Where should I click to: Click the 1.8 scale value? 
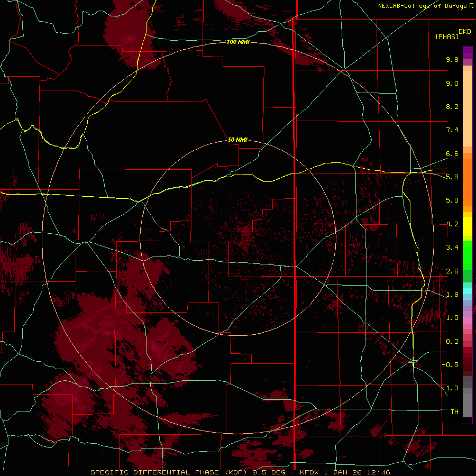pos(452,295)
